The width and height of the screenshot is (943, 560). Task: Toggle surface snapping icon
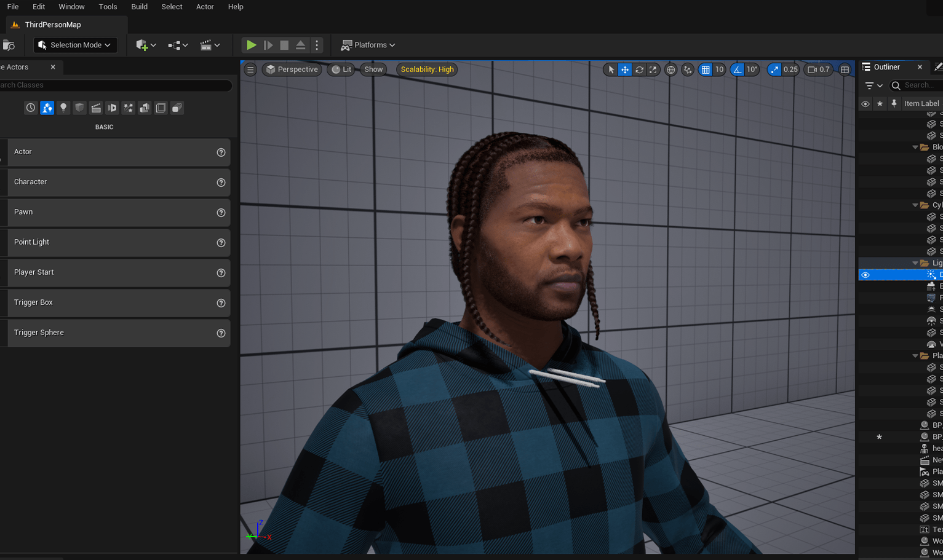tap(688, 69)
